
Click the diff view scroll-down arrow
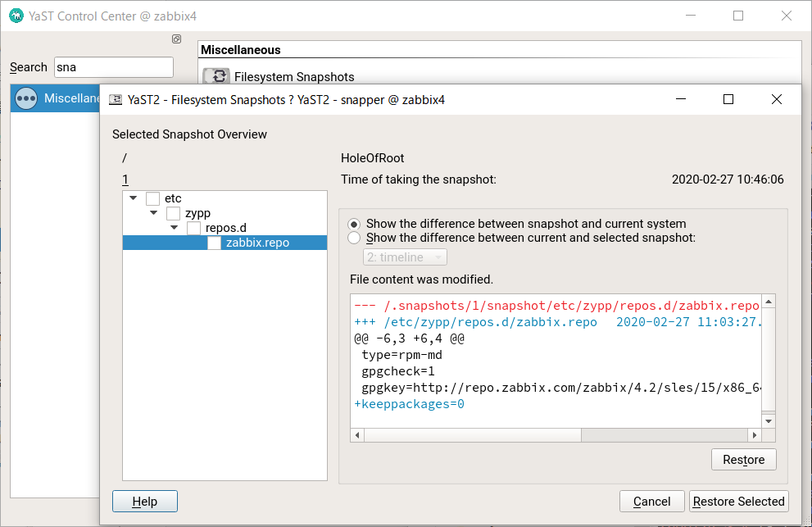(x=769, y=421)
